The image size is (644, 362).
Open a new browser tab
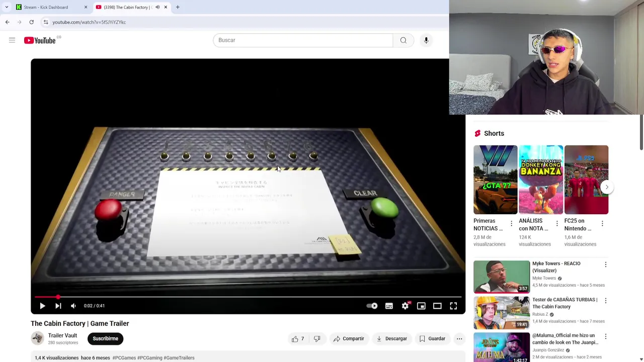click(178, 7)
